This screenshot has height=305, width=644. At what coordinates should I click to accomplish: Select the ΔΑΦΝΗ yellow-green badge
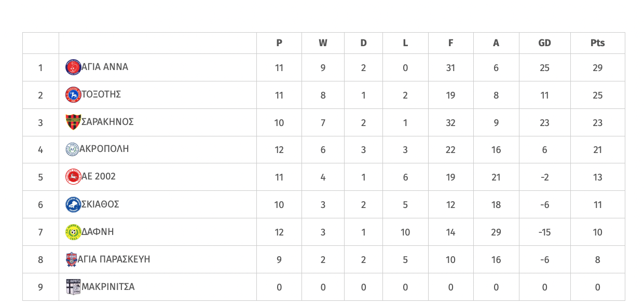(x=74, y=232)
